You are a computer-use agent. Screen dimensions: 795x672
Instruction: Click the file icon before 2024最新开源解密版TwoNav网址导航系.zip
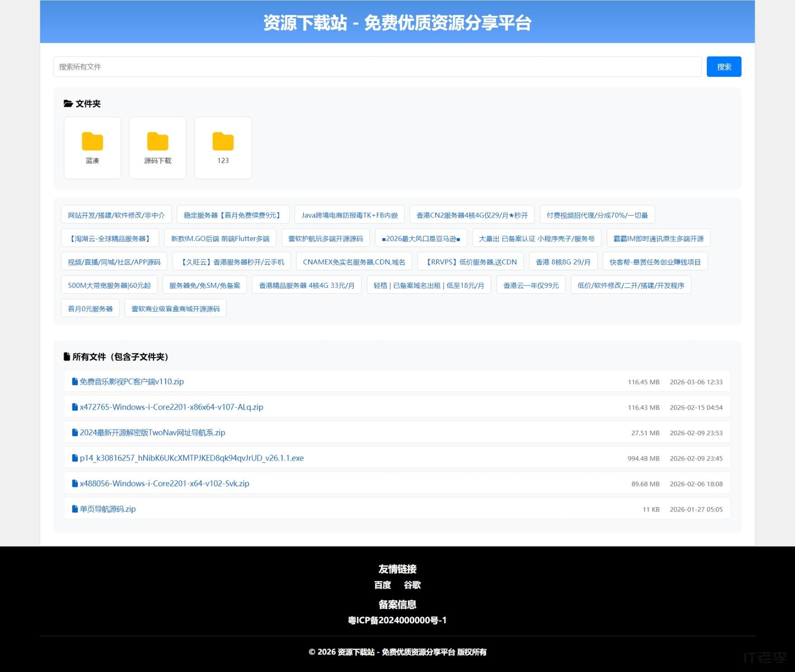74,432
